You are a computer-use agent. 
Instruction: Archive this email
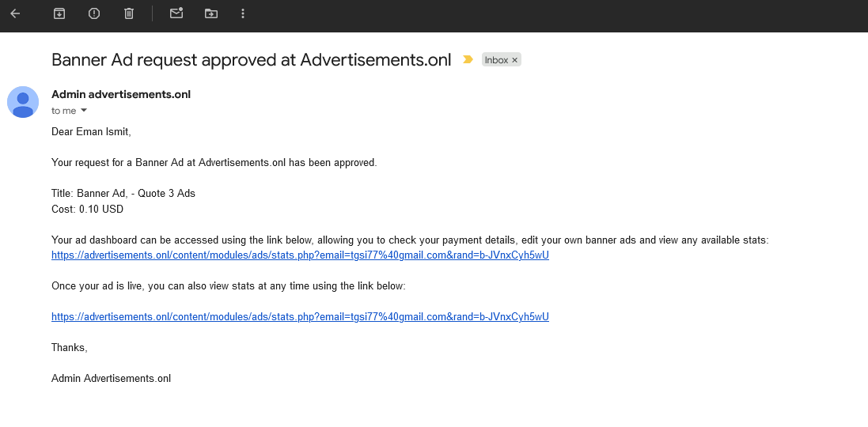point(59,13)
